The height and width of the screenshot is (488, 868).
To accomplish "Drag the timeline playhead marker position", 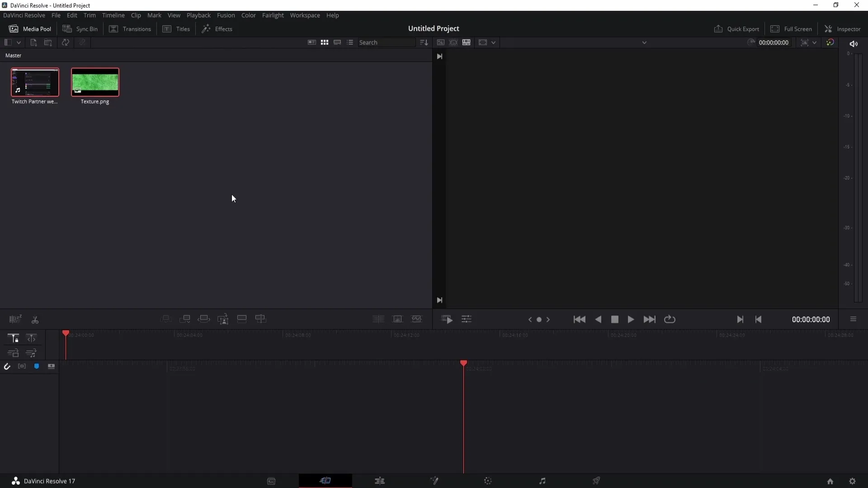I will [66, 333].
